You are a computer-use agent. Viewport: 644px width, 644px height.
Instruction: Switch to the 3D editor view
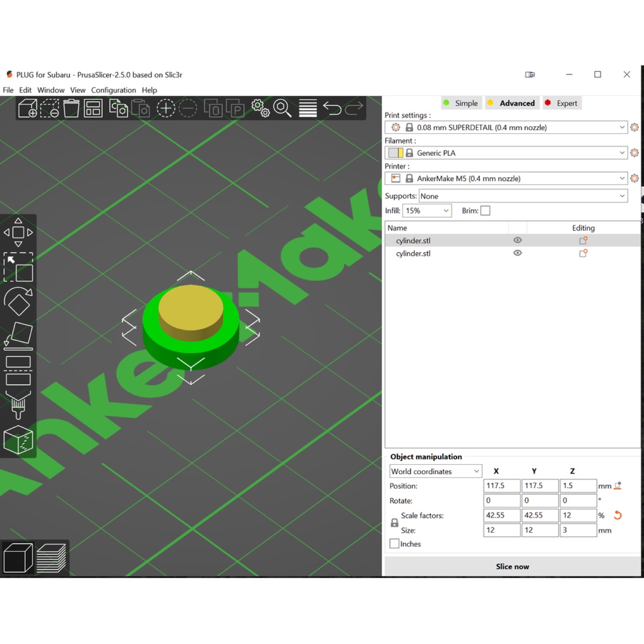point(18,558)
